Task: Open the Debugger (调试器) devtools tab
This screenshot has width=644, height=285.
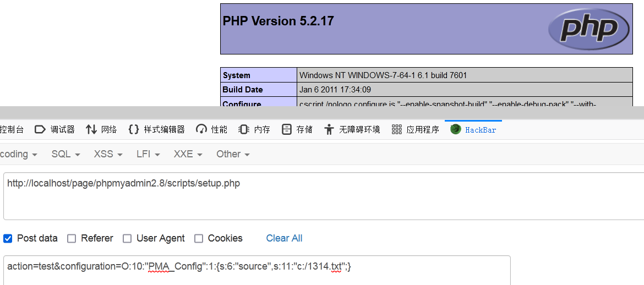Action: point(54,130)
